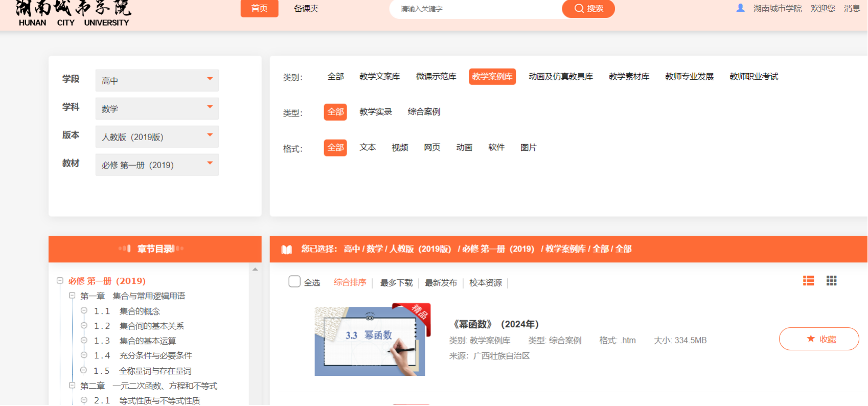Collapse 第二章 chapter tree node icon

(x=72, y=386)
